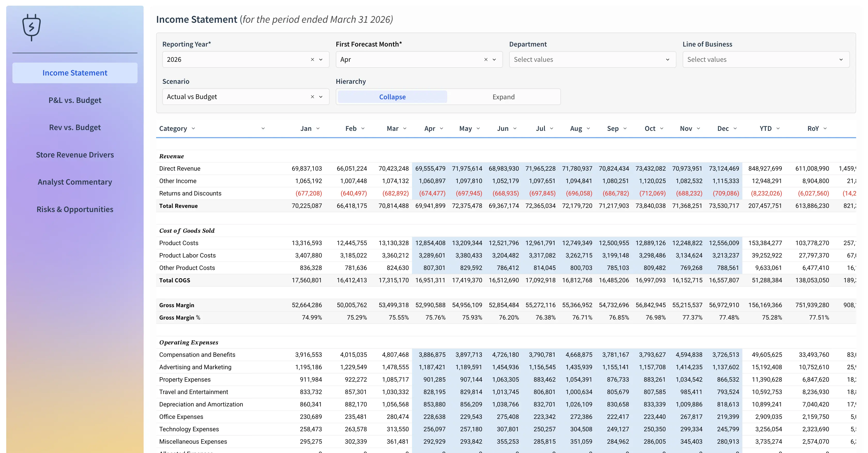Open the YTD column options
Screen dimensions: 868x453
[x=778, y=129]
